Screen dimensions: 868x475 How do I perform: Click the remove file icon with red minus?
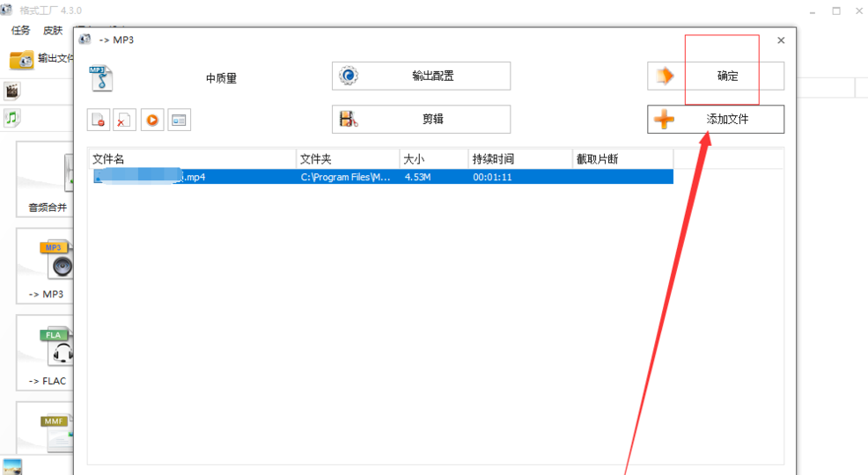coord(99,120)
